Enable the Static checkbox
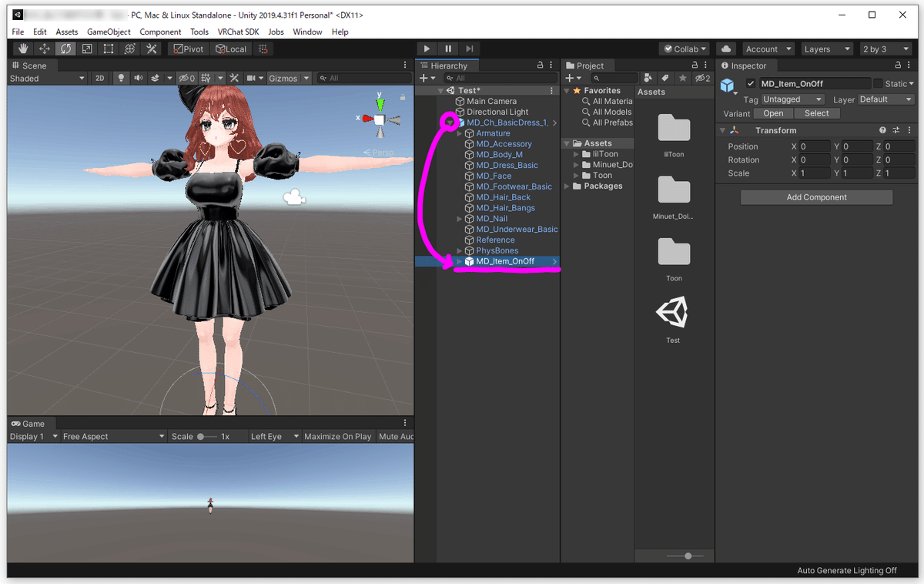The height and width of the screenshot is (584, 924). (x=878, y=83)
